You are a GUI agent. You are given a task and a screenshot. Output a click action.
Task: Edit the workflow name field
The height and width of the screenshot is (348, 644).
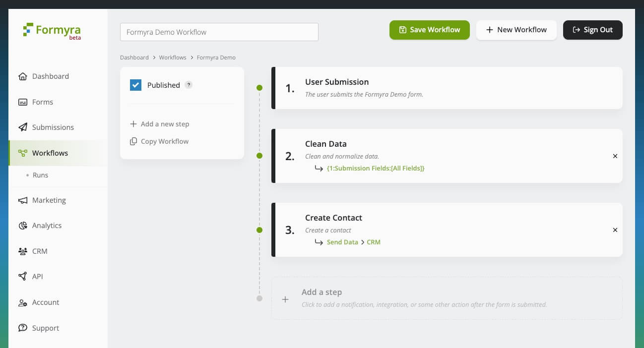[219, 32]
